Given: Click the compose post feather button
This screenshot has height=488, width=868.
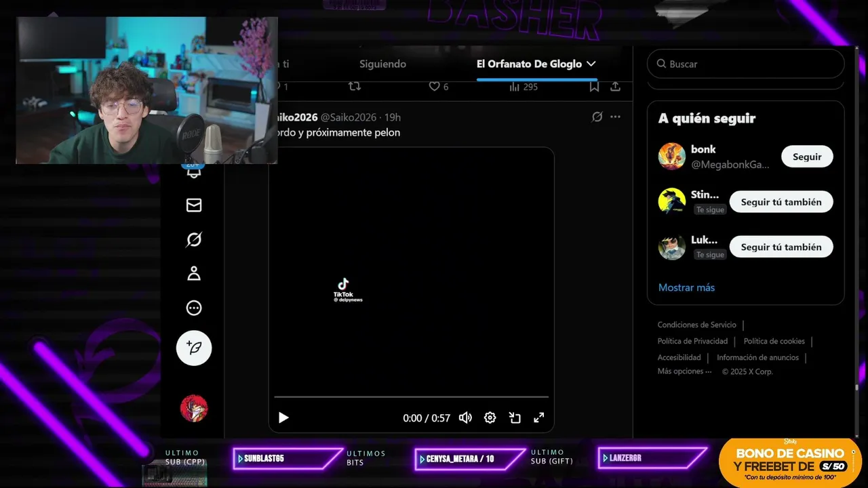Looking at the screenshot, I should point(194,348).
